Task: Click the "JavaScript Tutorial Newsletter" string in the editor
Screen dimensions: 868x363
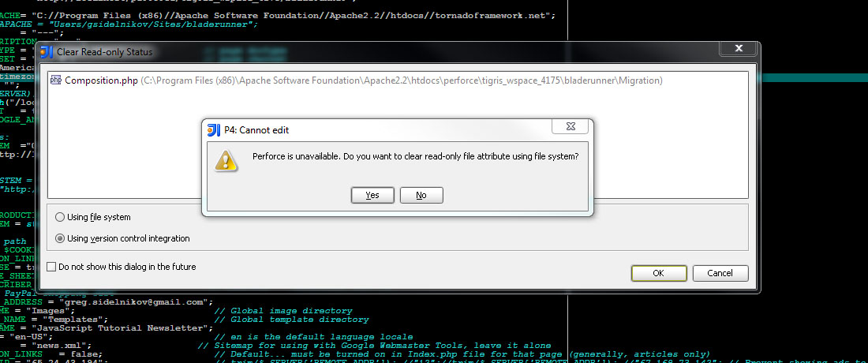Action: pos(122,328)
